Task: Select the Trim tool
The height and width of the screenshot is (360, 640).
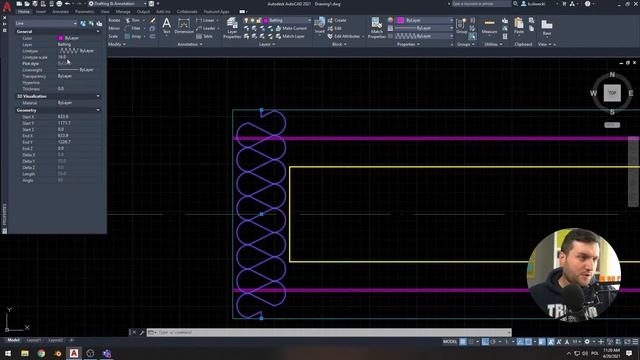Action: point(133,20)
